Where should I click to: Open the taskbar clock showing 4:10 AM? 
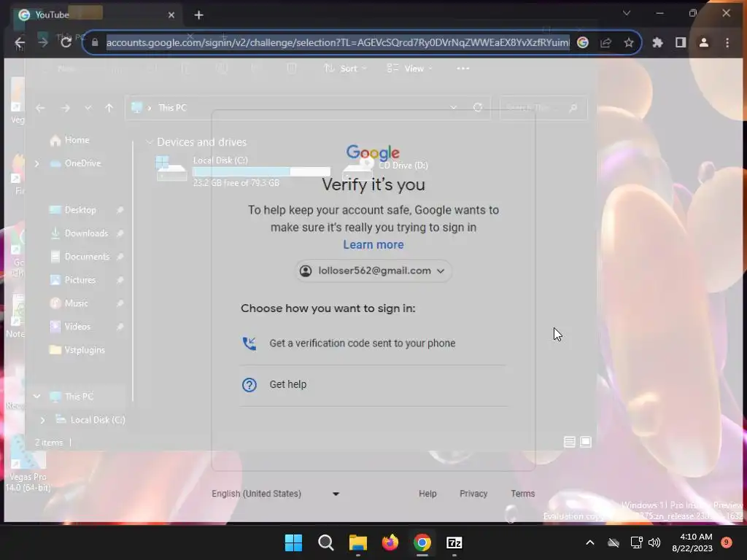point(692,542)
